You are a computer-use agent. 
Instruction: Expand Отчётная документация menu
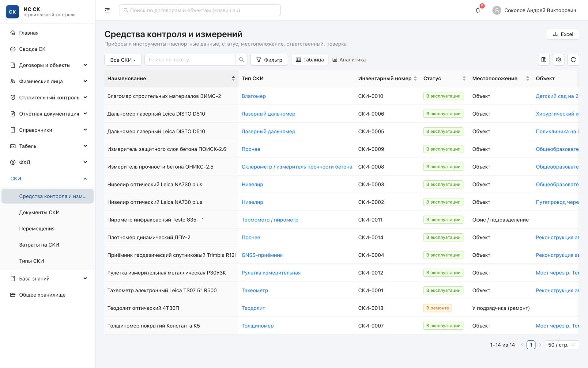47,114
